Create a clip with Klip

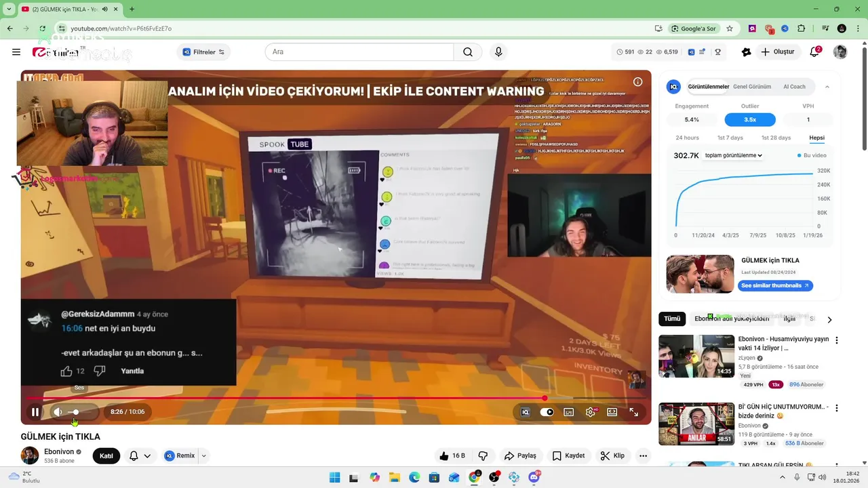[612, 456]
